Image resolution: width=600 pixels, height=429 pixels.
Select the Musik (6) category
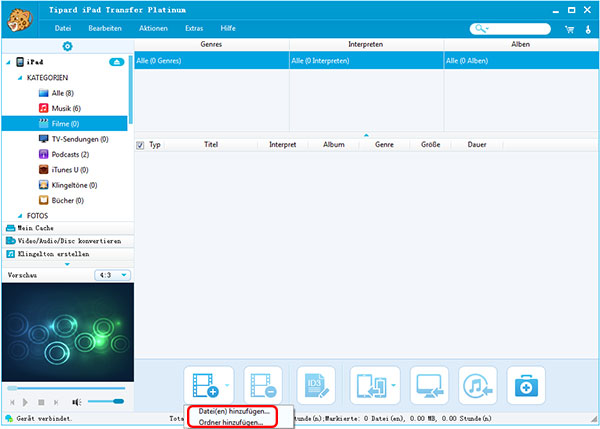point(64,108)
